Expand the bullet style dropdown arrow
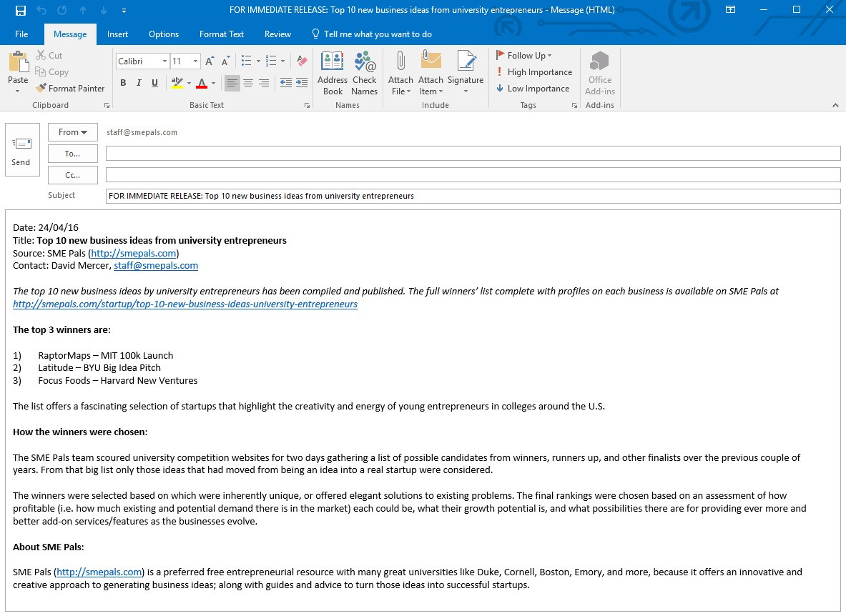Image resolution: width=846 pixels, height=616 pixels. click(x=258, y=61)
